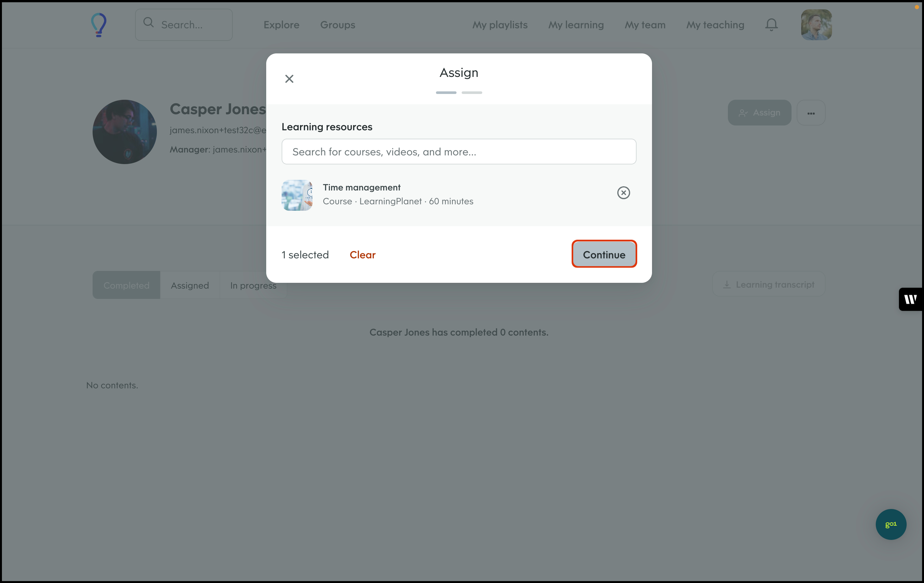The height and width of the screenshot is (583, 924).
Task: Switch to the Assigned tab
Action: (190, 285)
